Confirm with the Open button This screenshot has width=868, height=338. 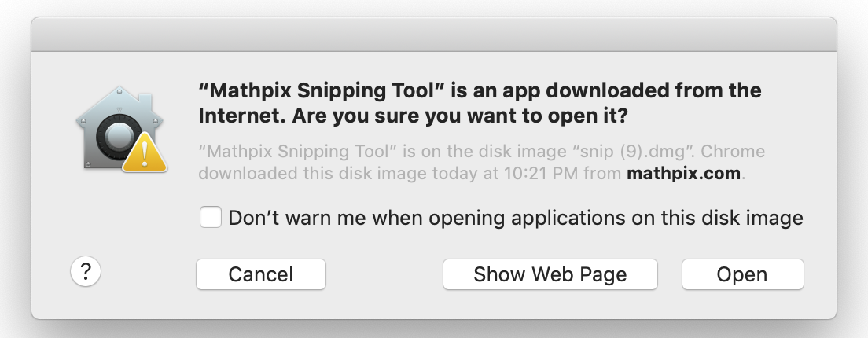click(742, 274)
